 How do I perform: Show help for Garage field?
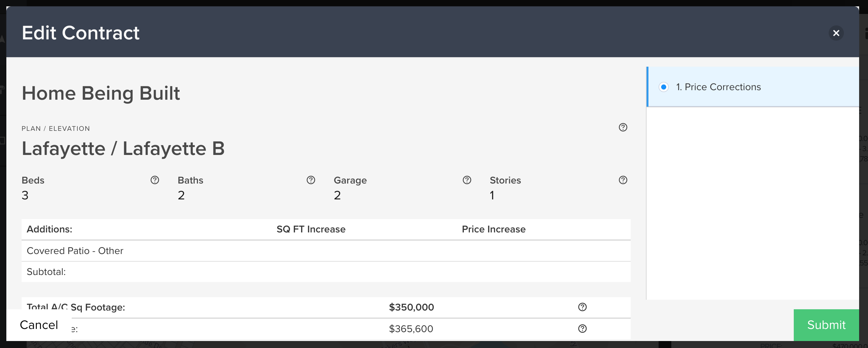[467, 180]
